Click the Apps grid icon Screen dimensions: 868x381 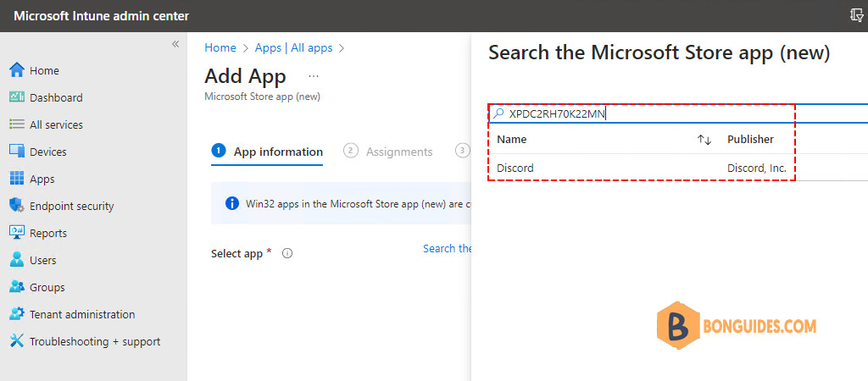coord(17,179)
